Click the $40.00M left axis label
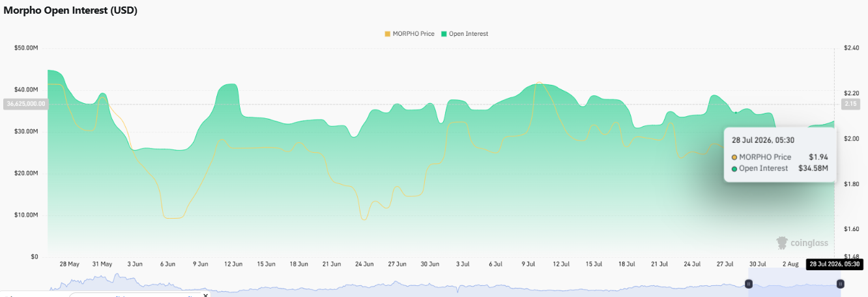 point(27,89)
